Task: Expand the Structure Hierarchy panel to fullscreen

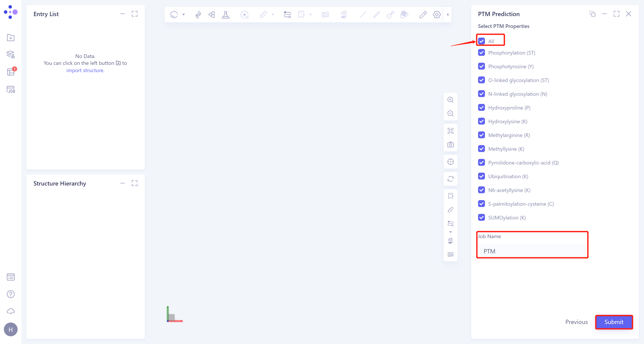Action: click(135, 183)
